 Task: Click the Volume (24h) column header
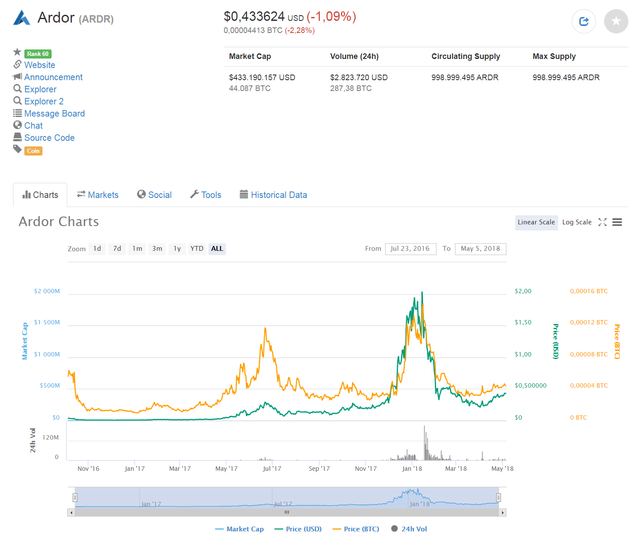(x=354, y=56)
